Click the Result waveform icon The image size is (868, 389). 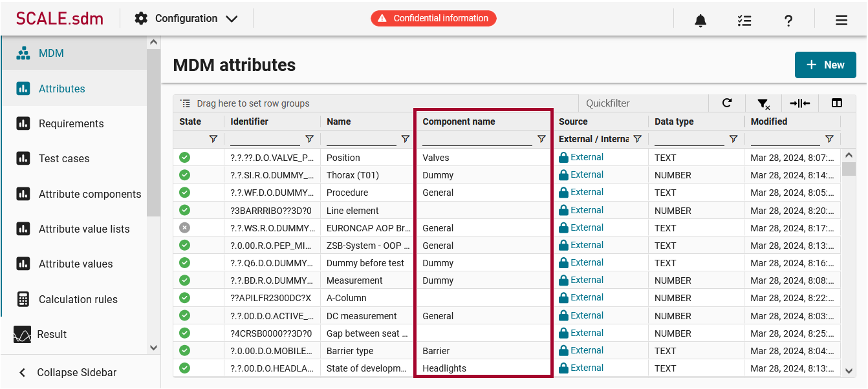(x=22, y=334)
